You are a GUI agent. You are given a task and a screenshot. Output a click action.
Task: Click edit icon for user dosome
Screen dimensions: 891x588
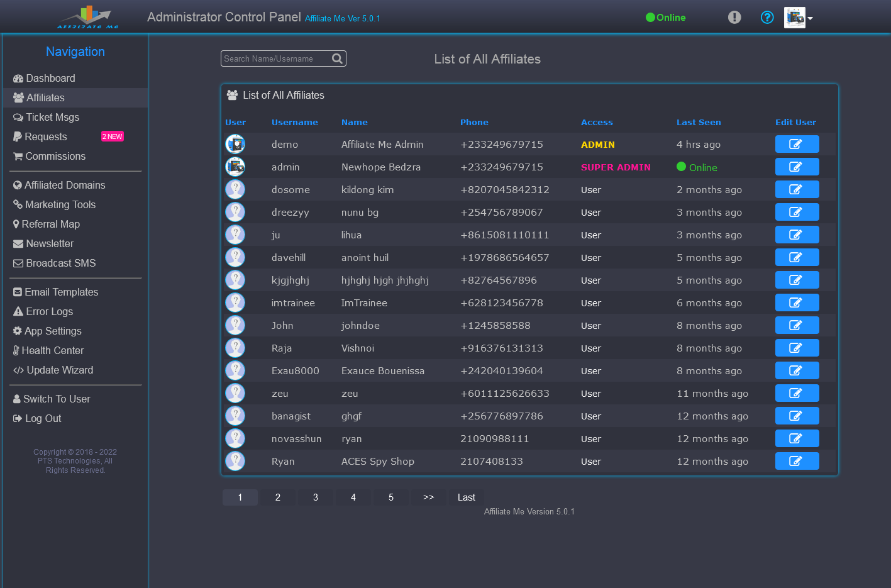797,189
